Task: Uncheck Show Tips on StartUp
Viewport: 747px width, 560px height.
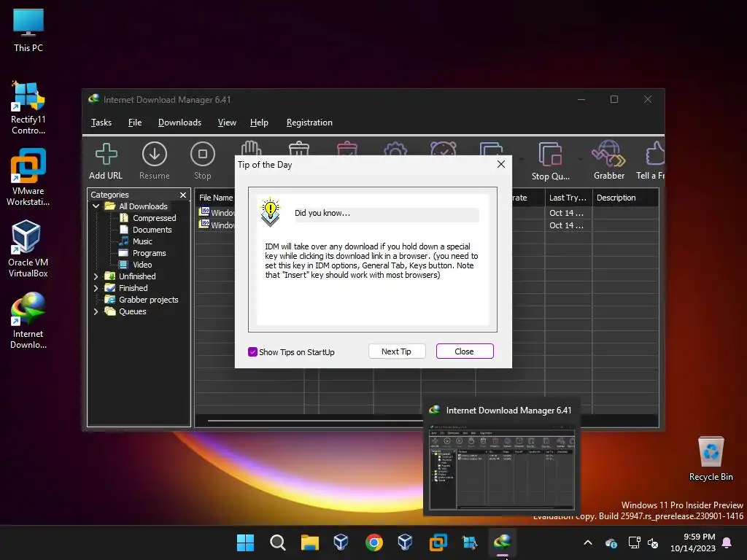Action: click(252, 352)
